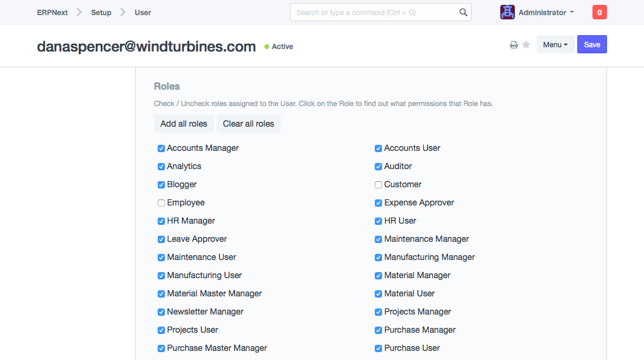
Task: Open the Menu dropdown
Action: click(x=555, y=45)
